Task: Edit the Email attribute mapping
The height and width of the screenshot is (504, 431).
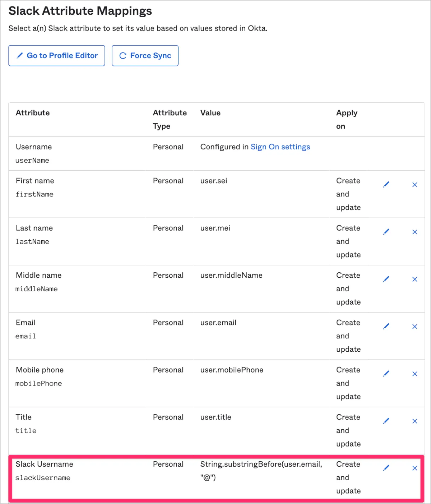Action: (386, 327)
